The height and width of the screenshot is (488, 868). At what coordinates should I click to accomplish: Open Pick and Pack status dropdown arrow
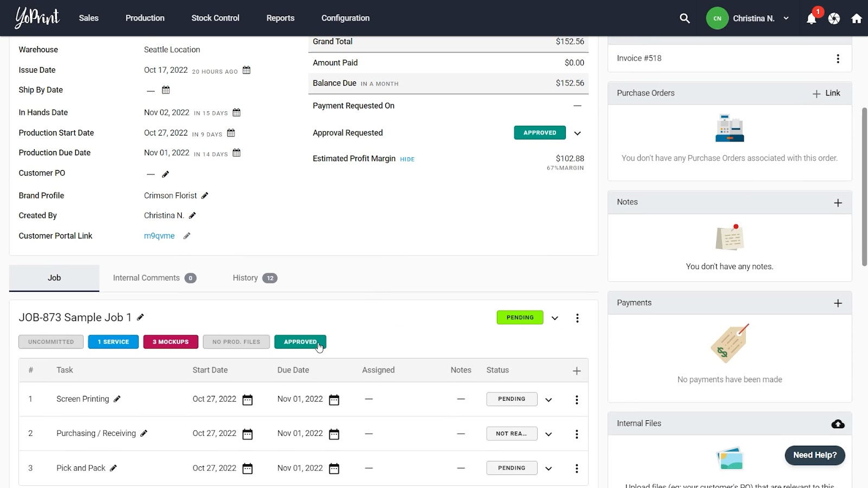click(548, 468)
